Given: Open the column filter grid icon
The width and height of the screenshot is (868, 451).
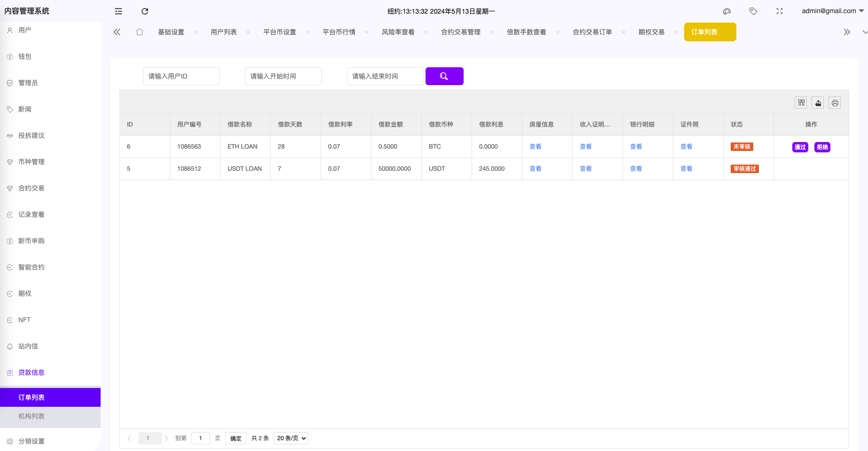Looking at the screenshot, I should click(x=801, y=103).
